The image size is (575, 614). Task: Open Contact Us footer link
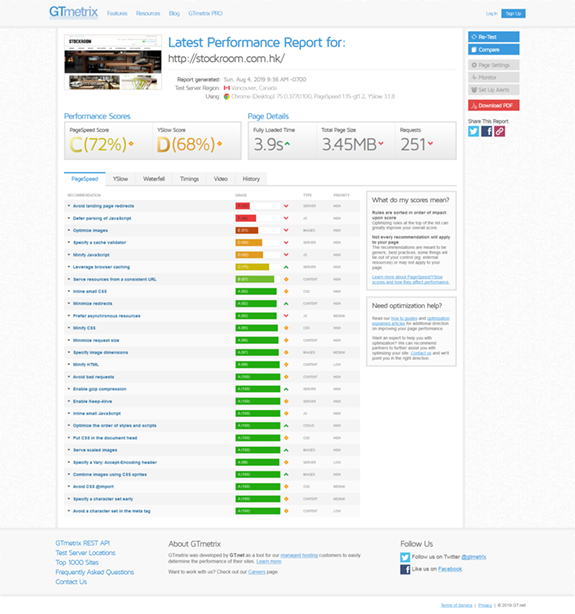click(71, 582)
